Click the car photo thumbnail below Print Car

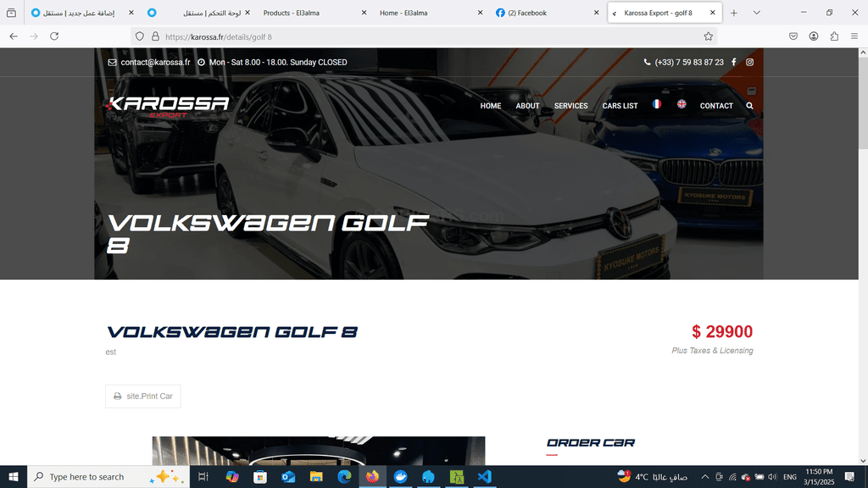click(319, 451)
